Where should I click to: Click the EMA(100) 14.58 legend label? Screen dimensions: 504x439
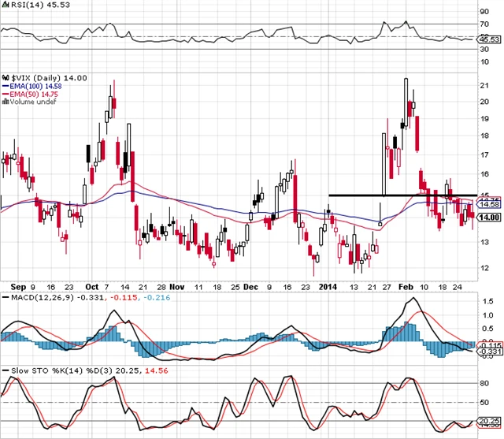35,86
